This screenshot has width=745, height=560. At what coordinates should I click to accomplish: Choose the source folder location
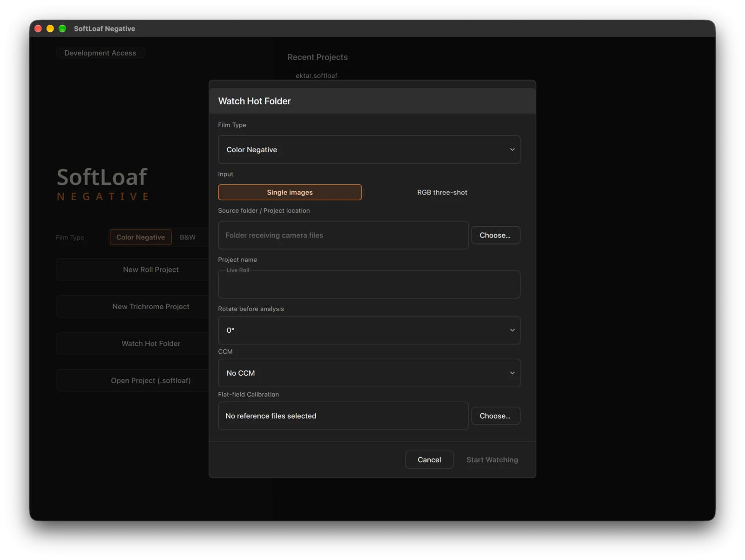pos(495,235)
